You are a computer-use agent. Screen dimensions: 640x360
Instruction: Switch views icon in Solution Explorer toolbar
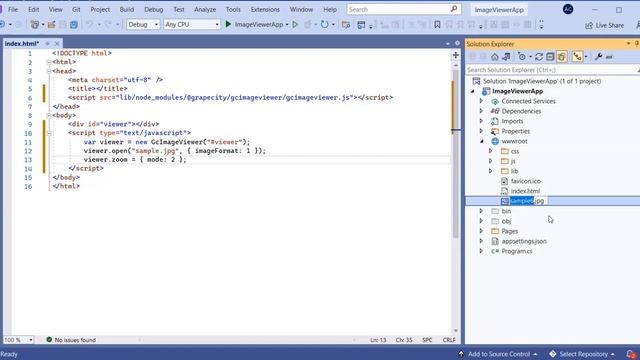point(506,57)
